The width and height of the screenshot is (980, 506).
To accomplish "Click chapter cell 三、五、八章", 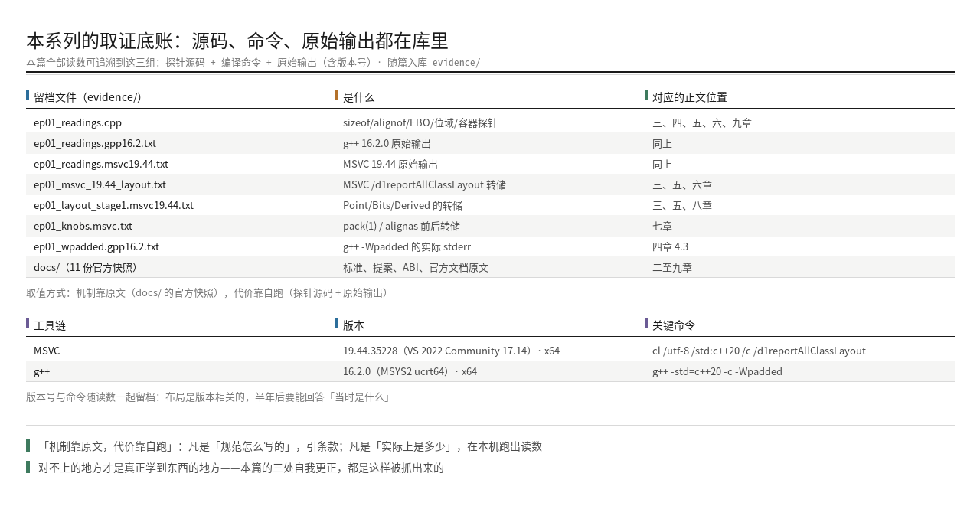I will (682, 205).
